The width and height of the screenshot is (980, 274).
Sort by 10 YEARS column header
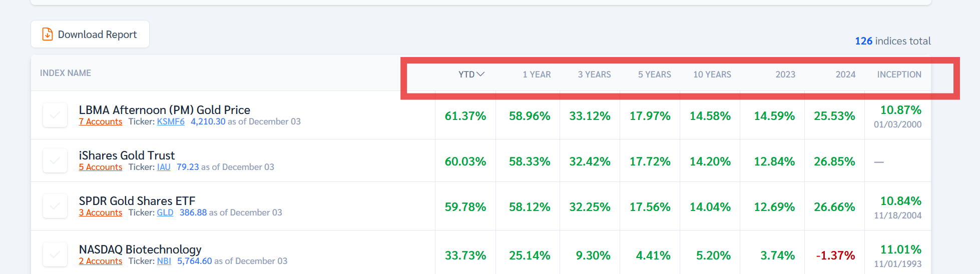tap(712, 74)
